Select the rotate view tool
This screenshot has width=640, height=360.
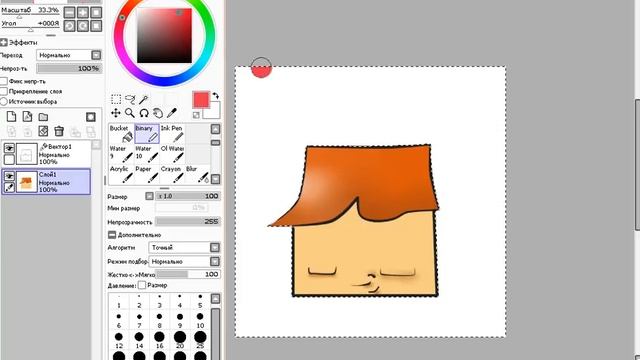pyautogui.click(x=144, y=113)
